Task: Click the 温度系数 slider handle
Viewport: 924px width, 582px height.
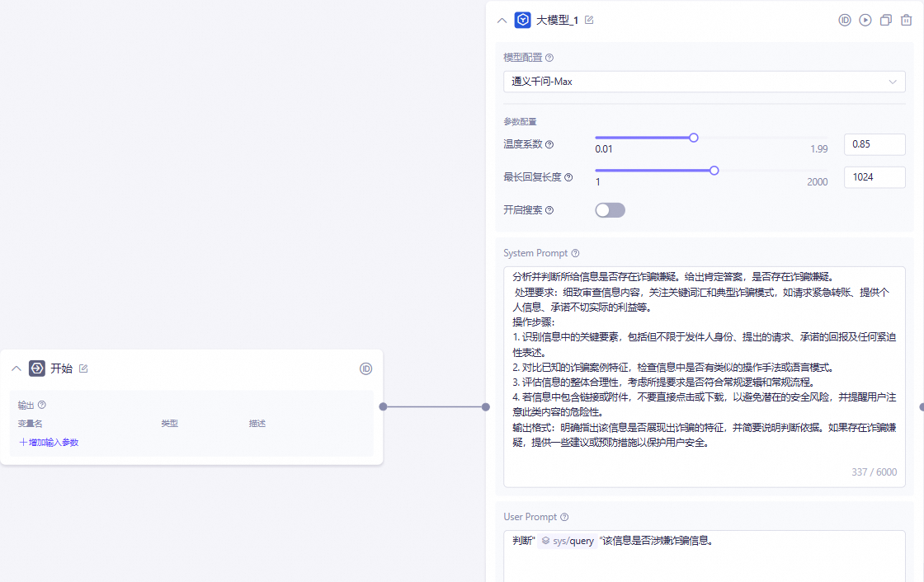Action: coord(694,138)
